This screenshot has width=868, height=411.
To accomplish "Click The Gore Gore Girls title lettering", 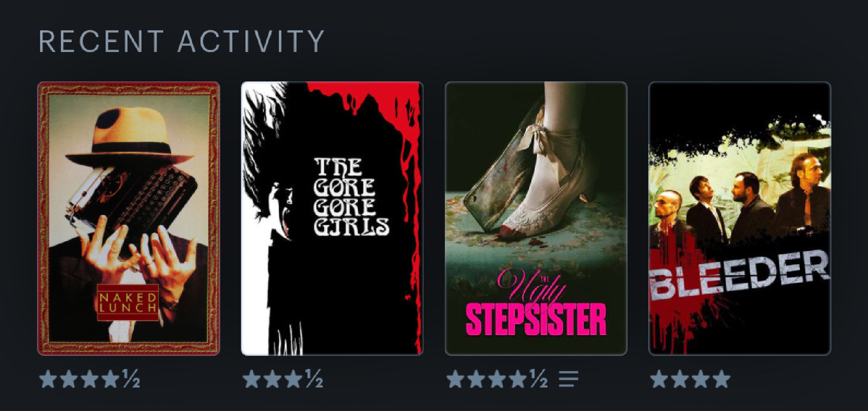I will (351, 197).
